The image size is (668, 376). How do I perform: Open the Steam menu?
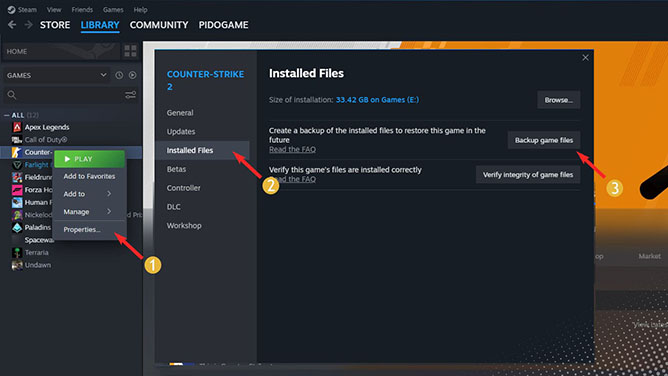[x=22, y=9]
